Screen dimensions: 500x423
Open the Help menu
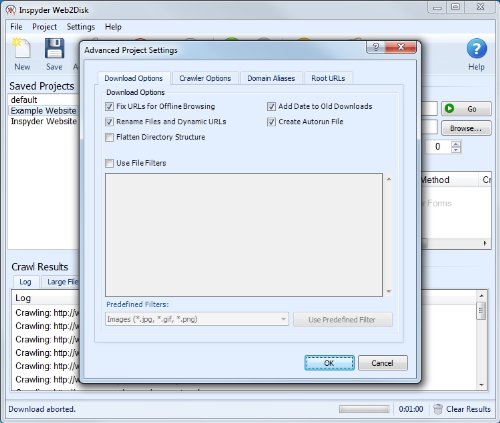pyautogui.click(x=113, y=27)
